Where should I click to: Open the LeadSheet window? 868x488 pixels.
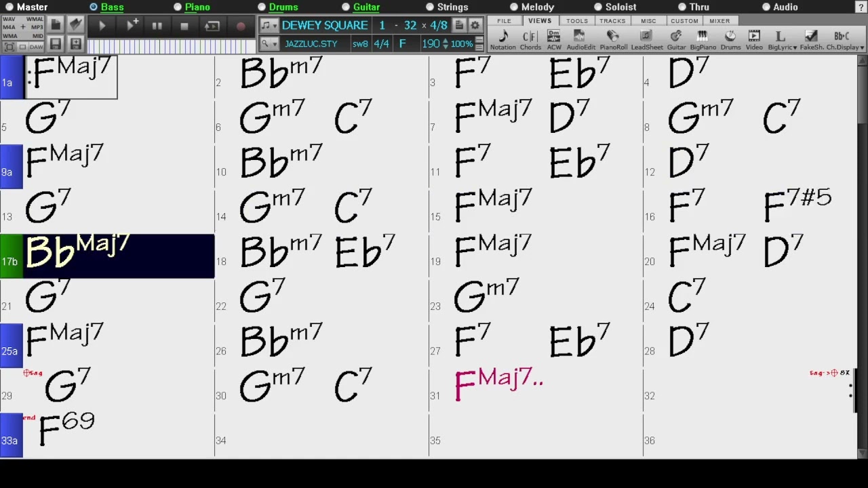coord(647,40)
